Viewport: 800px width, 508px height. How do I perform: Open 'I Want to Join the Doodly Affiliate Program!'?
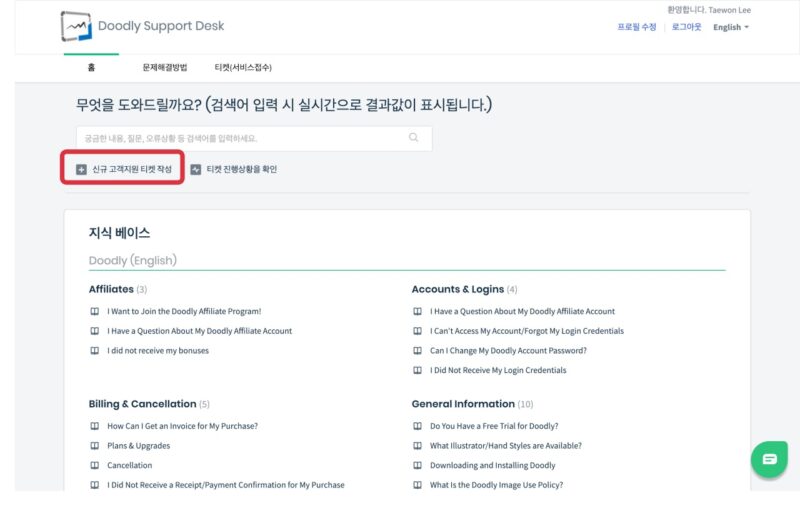[184, 311]
